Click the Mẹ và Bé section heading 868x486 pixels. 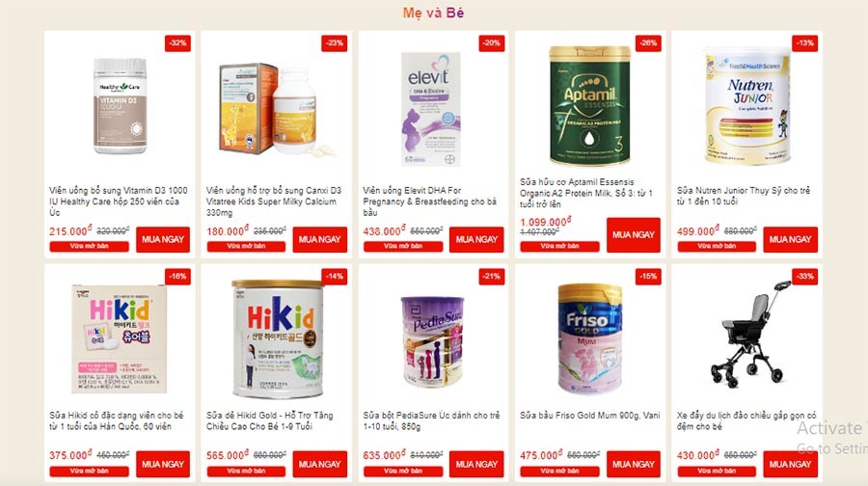click(433, 13)
